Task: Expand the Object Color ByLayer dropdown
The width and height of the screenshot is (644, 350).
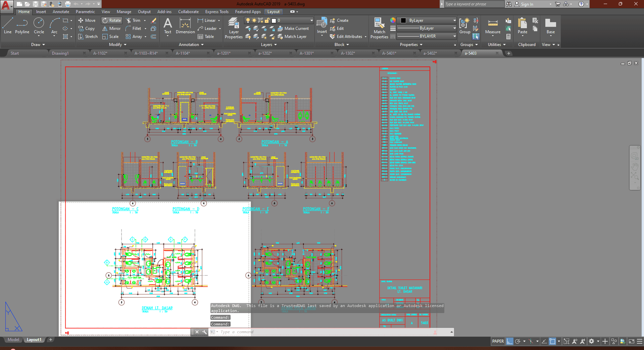Action: tap(454, 20)
